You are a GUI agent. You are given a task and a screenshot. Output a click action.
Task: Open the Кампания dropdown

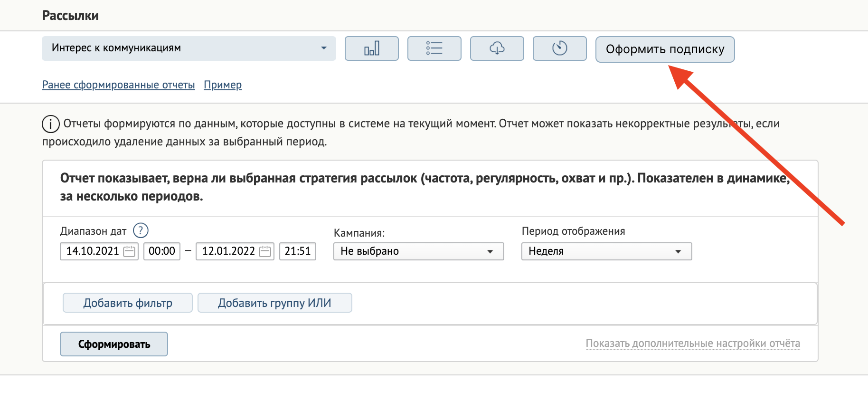[x=419, y=251]
